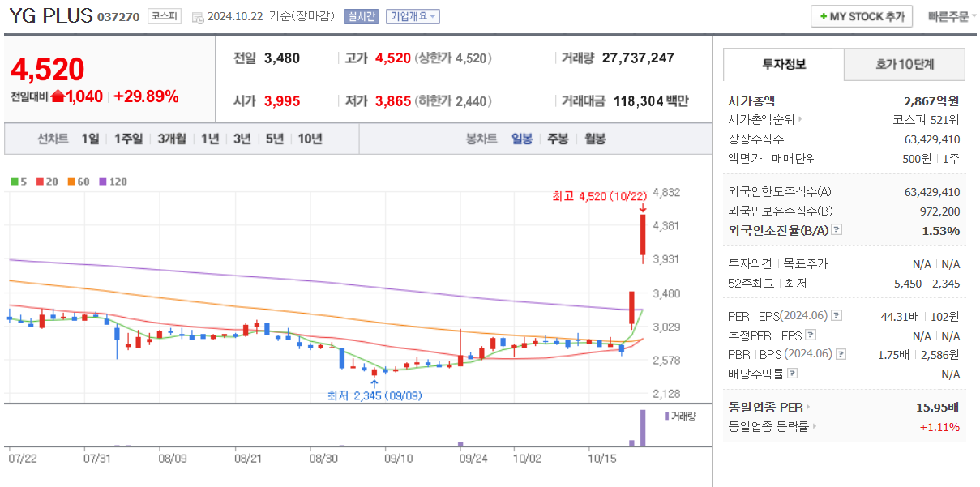Click the 실시간 button

coord(361,16)
